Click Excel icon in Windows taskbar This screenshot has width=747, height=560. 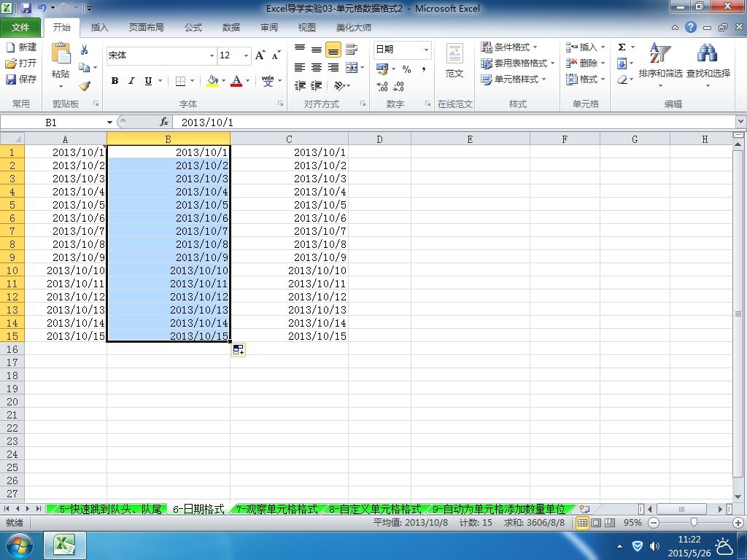click(65, 545)
